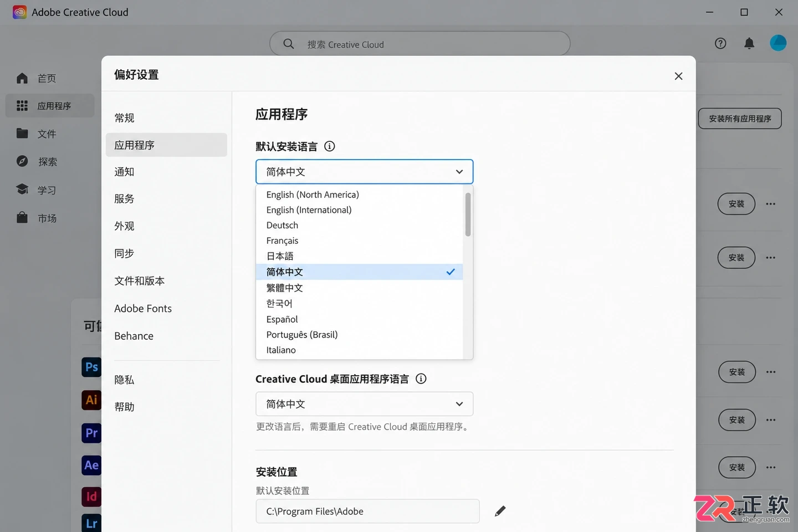Open 学习 in main sidebar
Screen dimensions: 798x532
point(50,190)
